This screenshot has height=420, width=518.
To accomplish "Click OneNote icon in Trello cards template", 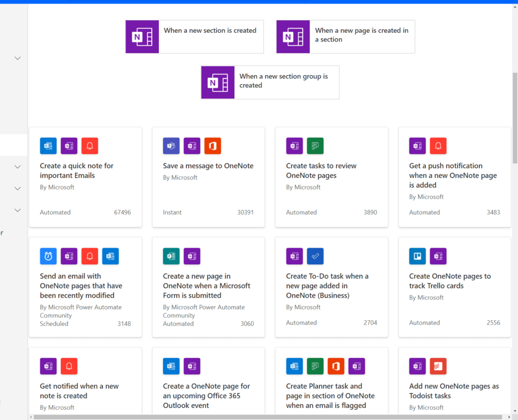I will pos(438,256).
